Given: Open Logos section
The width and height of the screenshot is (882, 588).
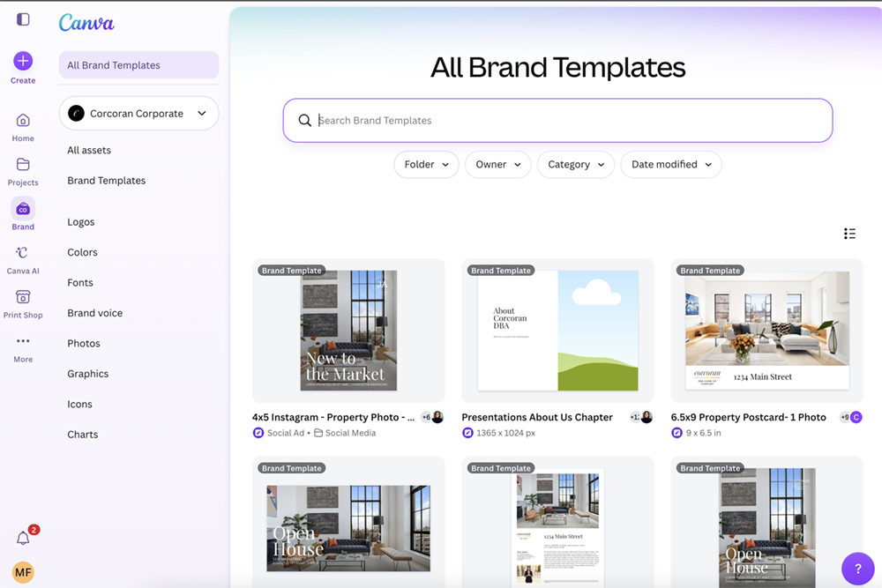Looking at the screenshot, I should tap(81, 222).
